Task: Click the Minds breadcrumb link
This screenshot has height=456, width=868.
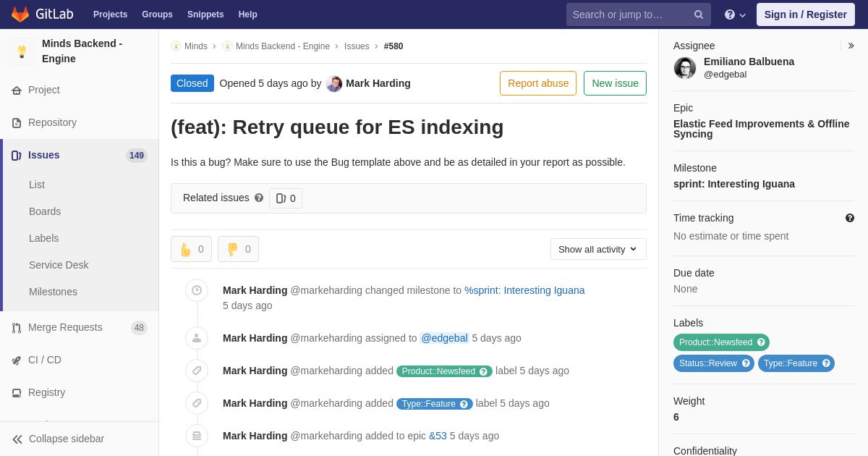Action: (x=196, y=46)
